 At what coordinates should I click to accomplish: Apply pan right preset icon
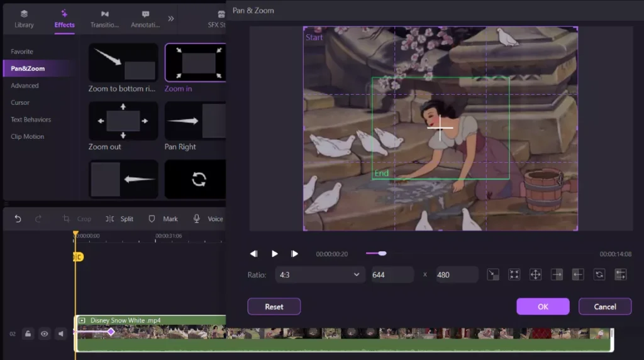point(557,274)
